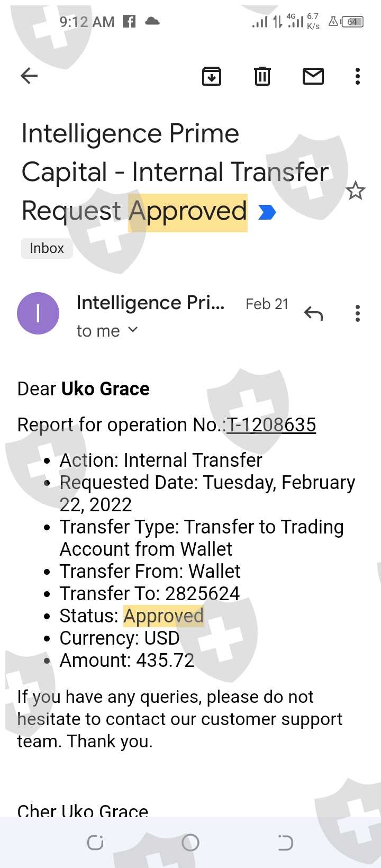Screen dimensions: 381x868
Task: Mark email as unread
Action: point(313,76)
